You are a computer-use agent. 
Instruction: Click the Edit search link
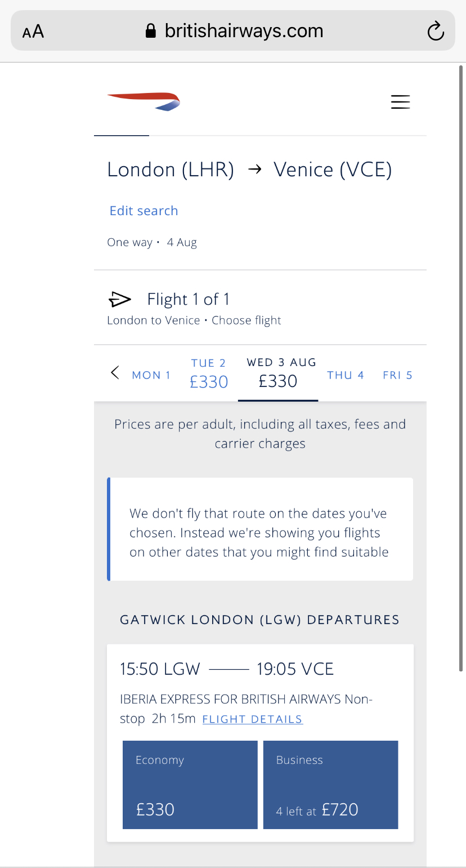click(x=144, y=211)
